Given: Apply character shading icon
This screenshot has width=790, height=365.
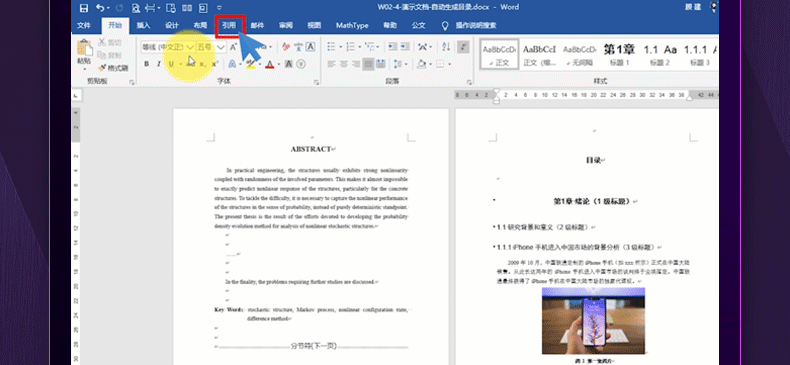Looking at the screenshot, I should [x=289, y=64].
